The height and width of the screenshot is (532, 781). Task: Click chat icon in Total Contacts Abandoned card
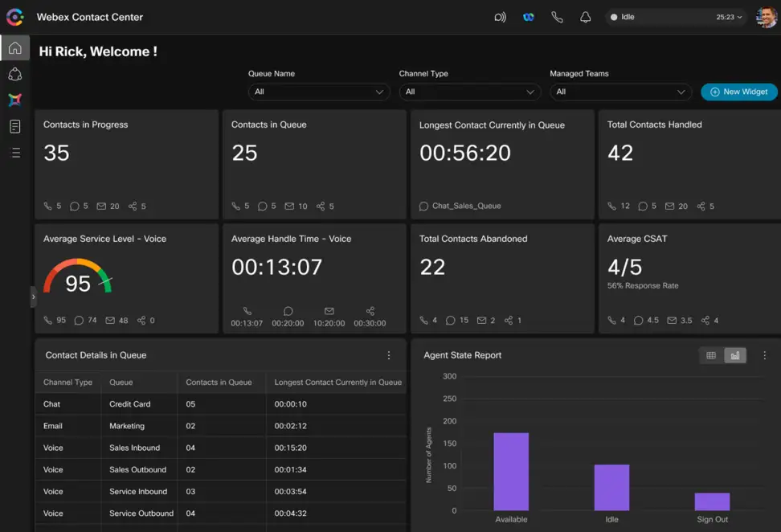[x=450, y=321]
